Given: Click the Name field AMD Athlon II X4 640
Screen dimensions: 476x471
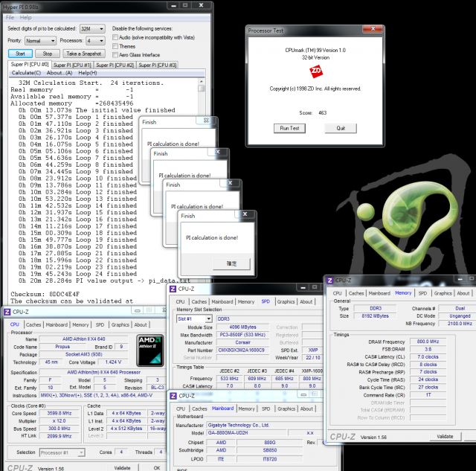Looking at the screenshot, I should coord(84,339).
